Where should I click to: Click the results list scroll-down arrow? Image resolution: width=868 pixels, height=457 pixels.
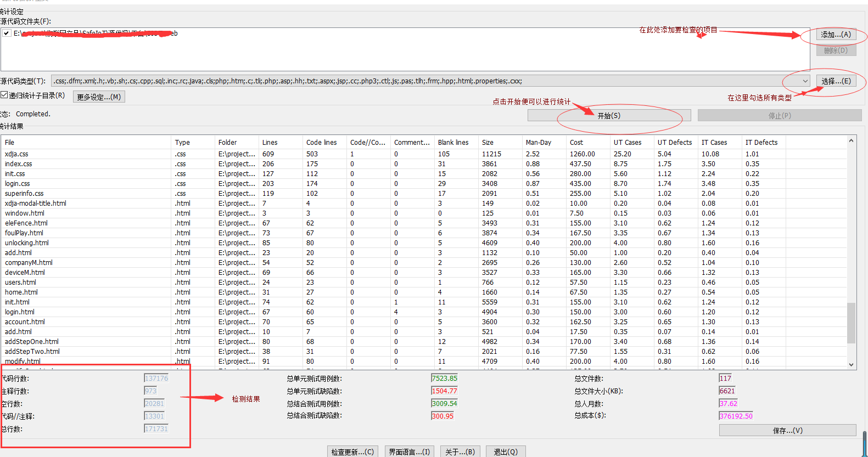[851, 364]
